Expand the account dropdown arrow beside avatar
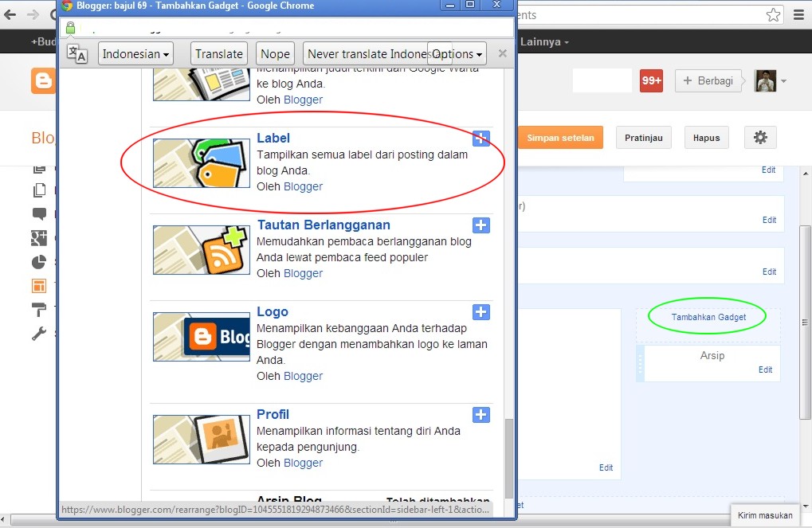The width and height of the screenshot is (812, 528). coord(783,81)
